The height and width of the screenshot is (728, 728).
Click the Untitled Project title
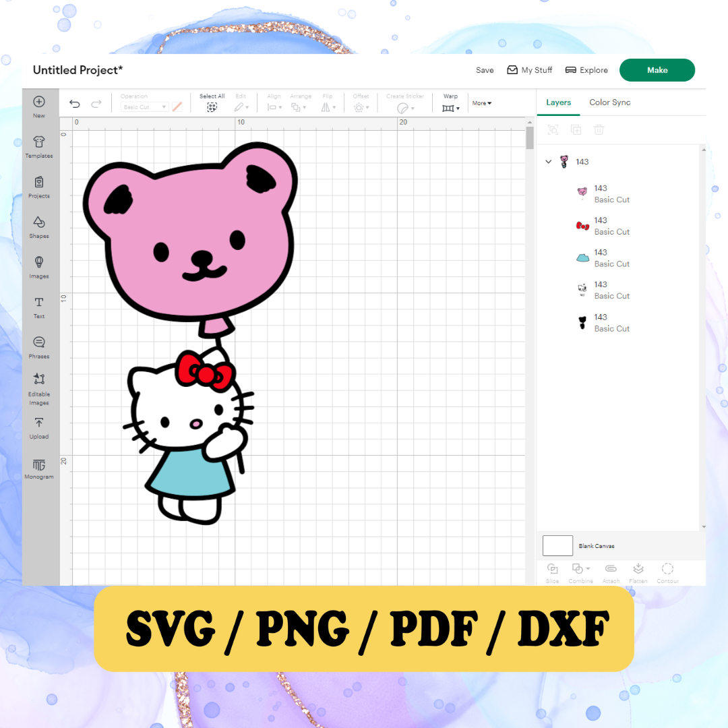tap(78, 70)
